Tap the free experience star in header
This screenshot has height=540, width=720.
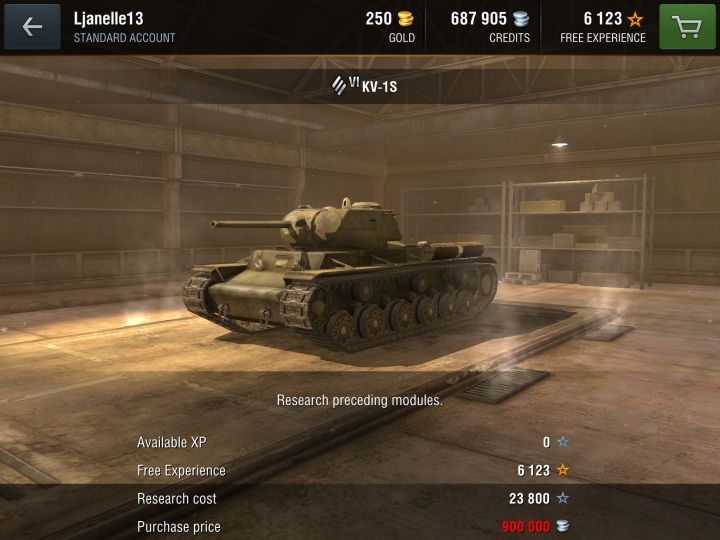tap(636, 19)
